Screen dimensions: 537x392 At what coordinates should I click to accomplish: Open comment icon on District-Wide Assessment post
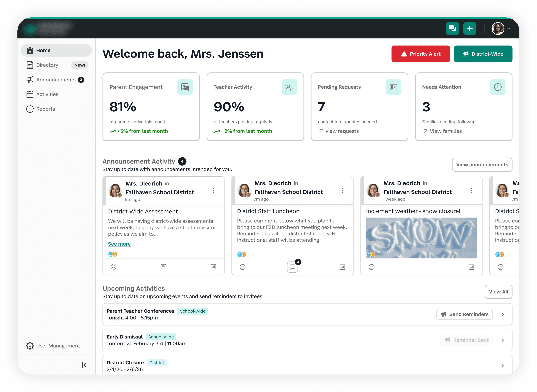click(x=163, y=267)
